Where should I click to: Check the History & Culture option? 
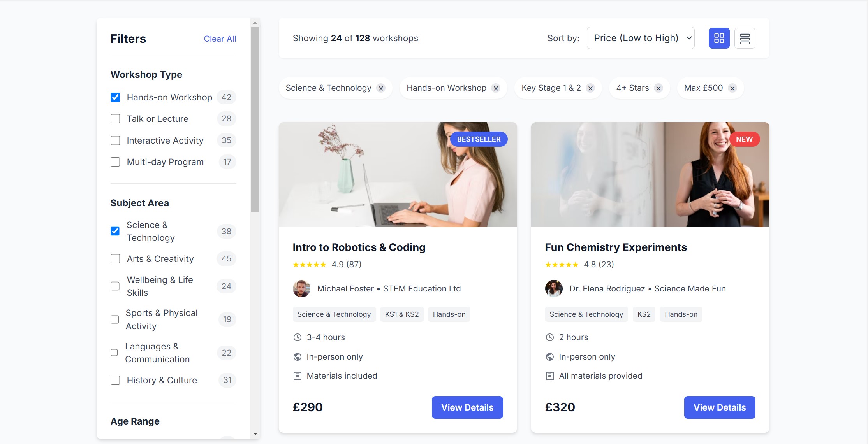tap(115, 380)
